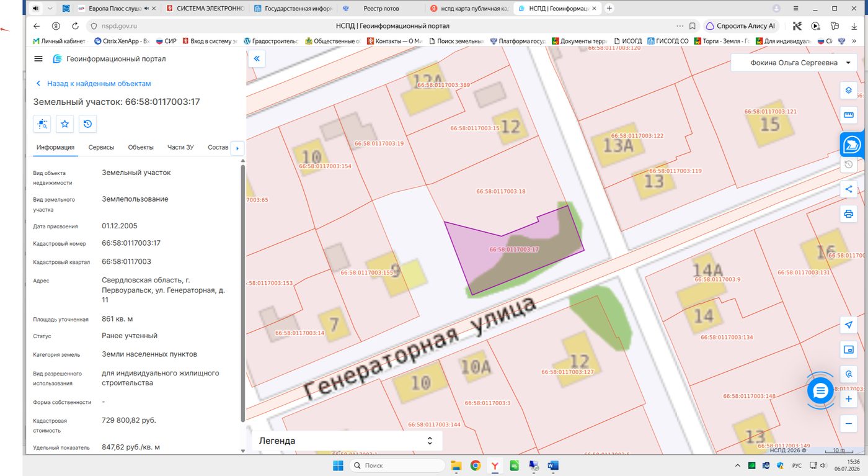Screen dimensions: 868x476
Task: Add the parcel to favorites with star icon
Action: coord(64,124)
